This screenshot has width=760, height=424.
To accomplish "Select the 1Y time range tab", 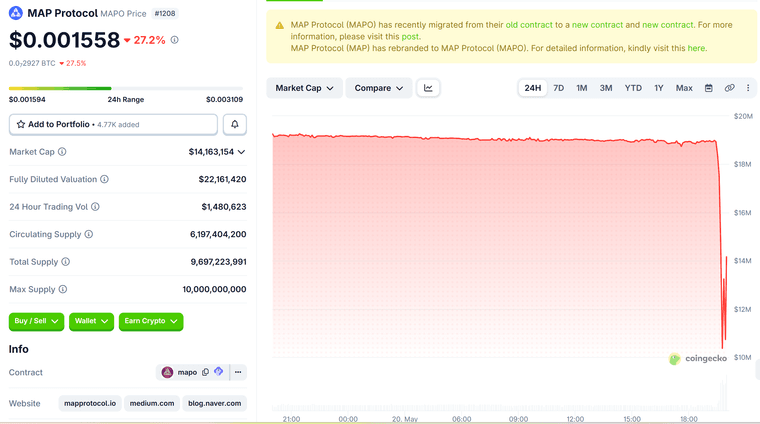I will [x=659, y=88].
